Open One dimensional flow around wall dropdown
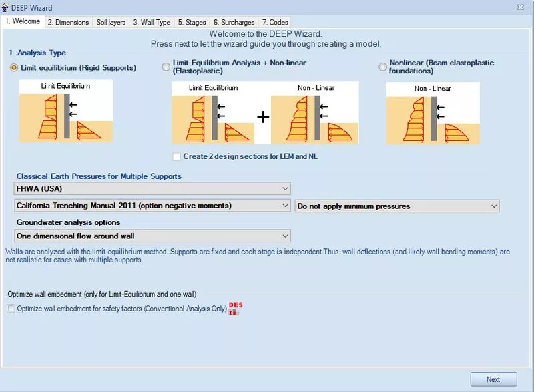 click(x=152, y=236)
